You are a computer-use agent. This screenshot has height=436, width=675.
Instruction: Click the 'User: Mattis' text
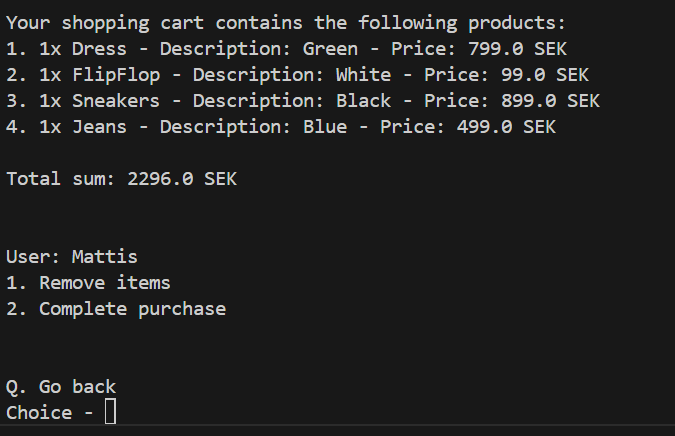point(72,257)
